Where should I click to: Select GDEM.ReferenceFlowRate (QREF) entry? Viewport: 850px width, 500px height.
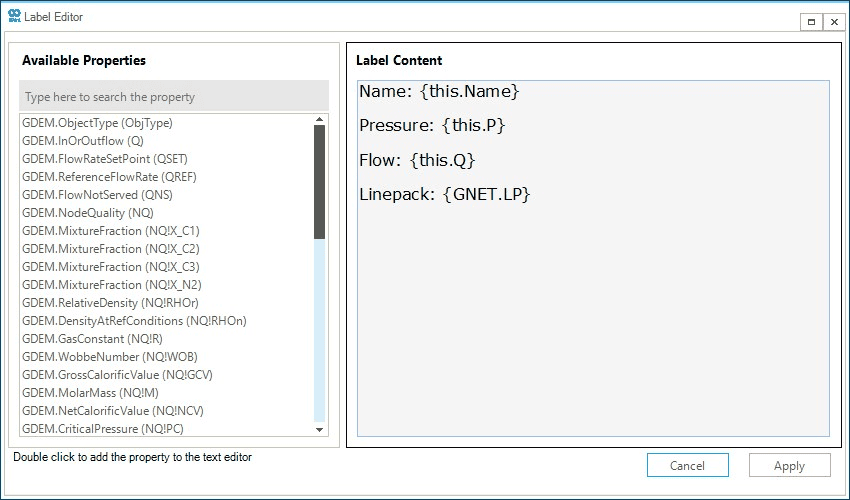coord(111,177)
